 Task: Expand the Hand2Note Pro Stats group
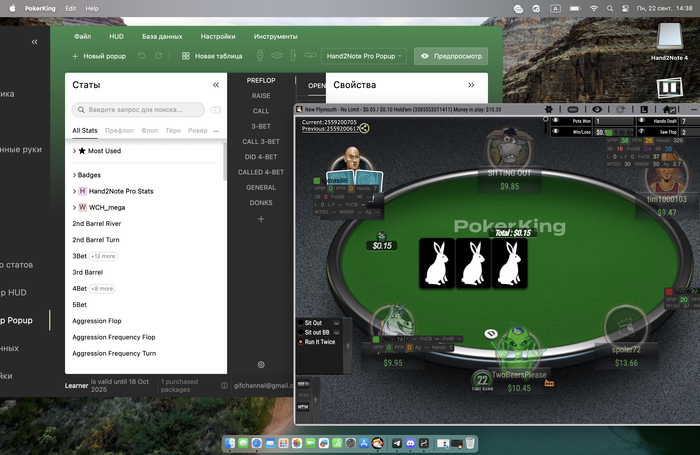point(75,191)
